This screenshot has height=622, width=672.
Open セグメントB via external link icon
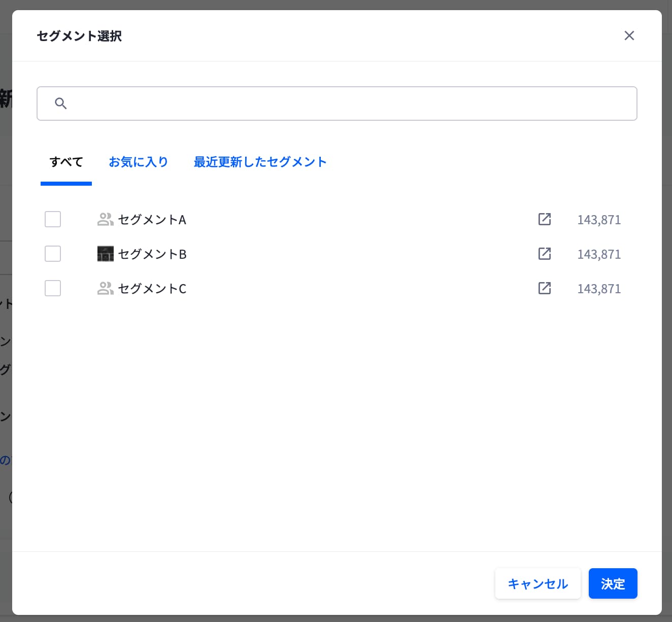click(x=544, y=254)
